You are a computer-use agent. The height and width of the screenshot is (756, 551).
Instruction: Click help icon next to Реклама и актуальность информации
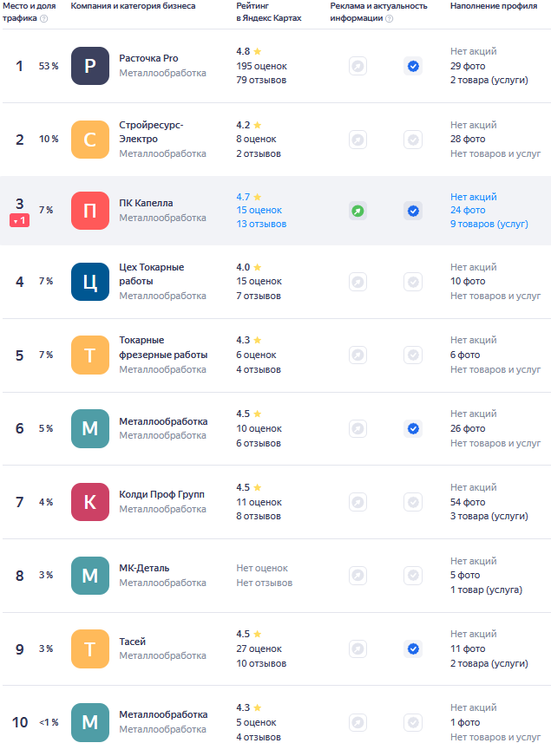tap(390, 19)
